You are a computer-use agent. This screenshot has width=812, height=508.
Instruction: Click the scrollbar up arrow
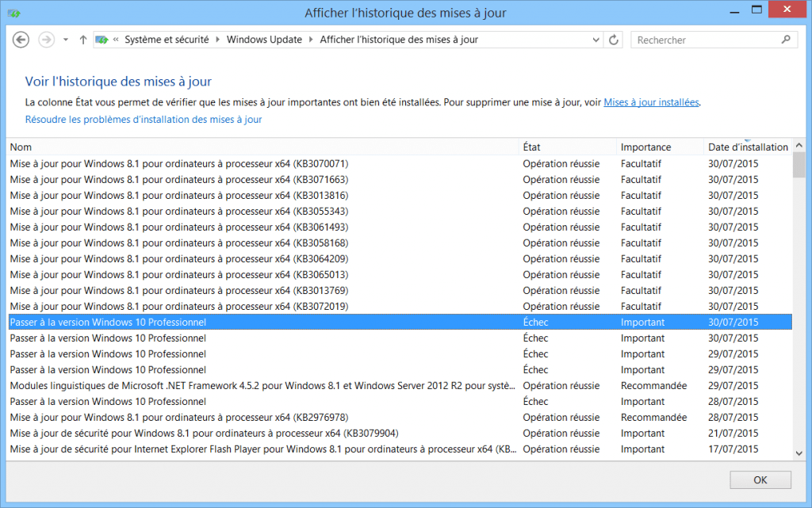click(799, 145)
